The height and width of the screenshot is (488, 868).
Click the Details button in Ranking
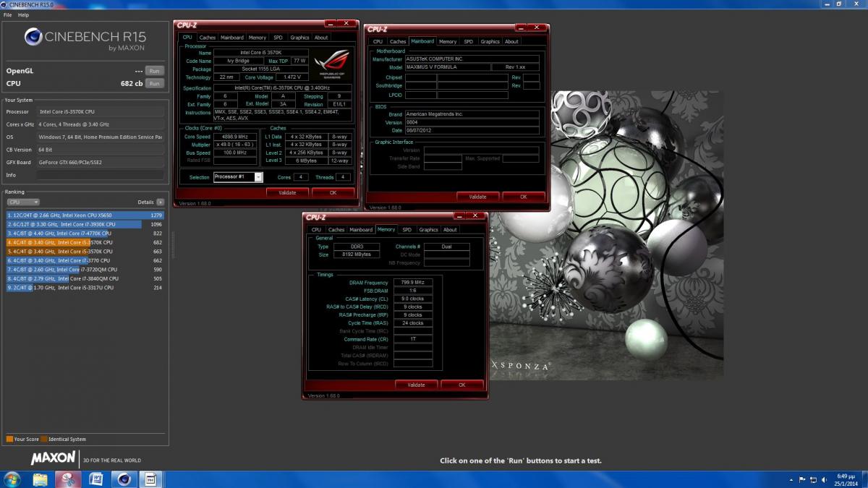click(x=160, y=202)
